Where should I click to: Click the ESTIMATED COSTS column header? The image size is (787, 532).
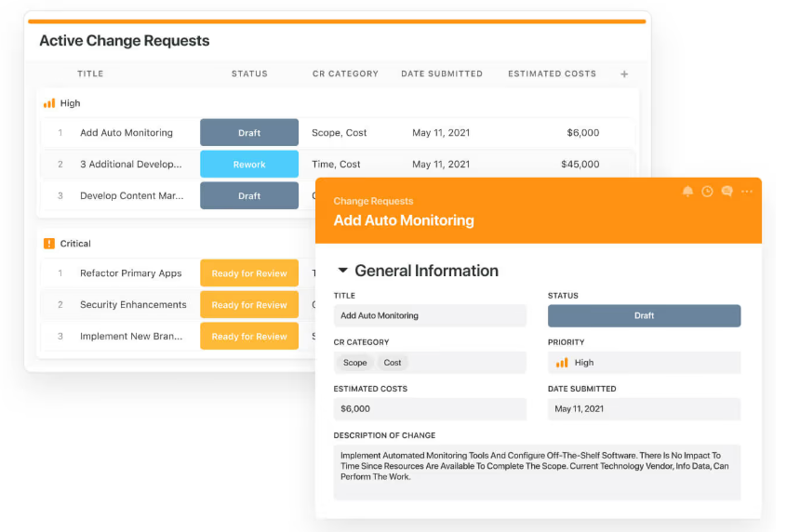pos(552,73)
